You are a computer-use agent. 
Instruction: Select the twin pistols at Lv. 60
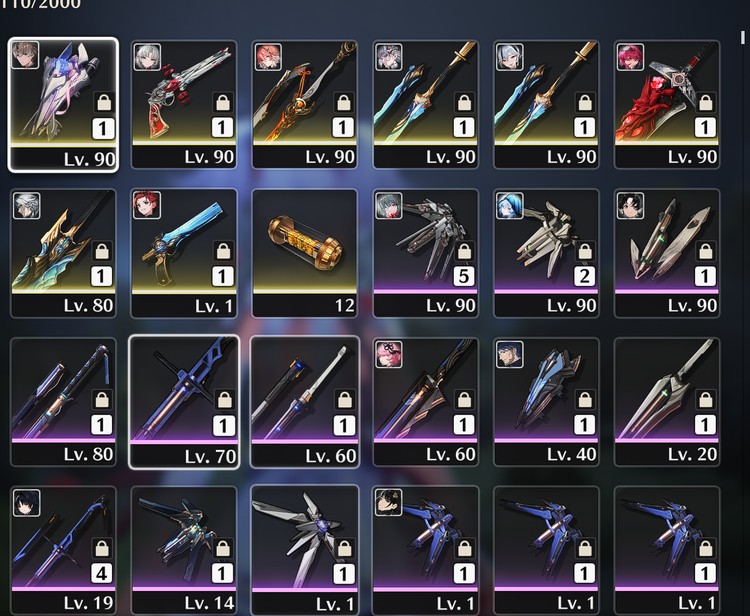click(x=305, y=402)
